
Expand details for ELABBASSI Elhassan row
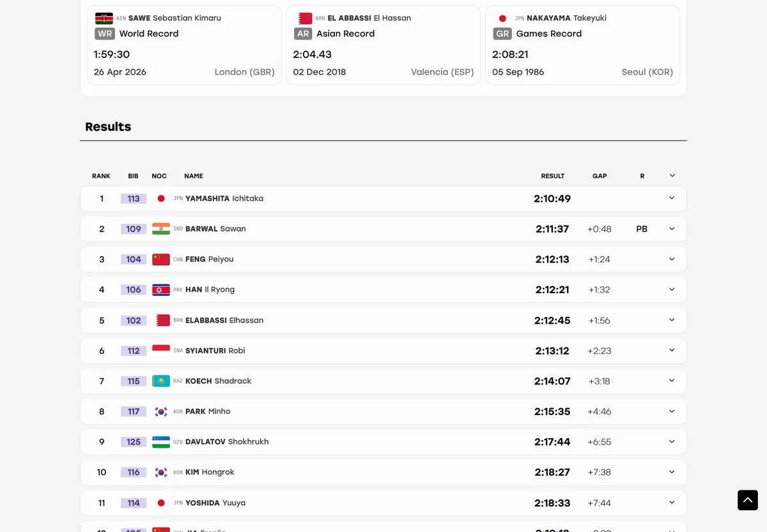click(x=672, y=320)
